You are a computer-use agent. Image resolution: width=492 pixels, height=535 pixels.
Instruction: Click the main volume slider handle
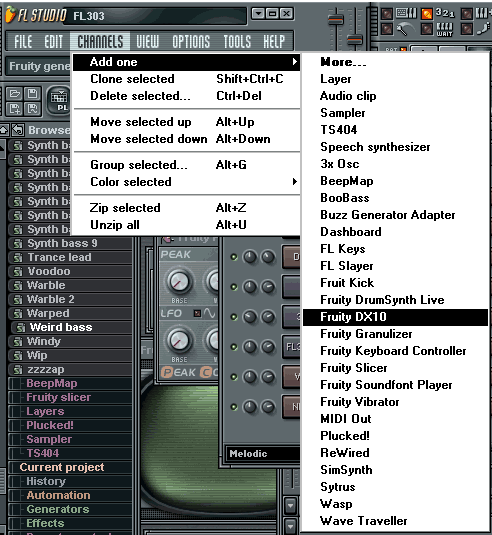(x=336, y=20)
